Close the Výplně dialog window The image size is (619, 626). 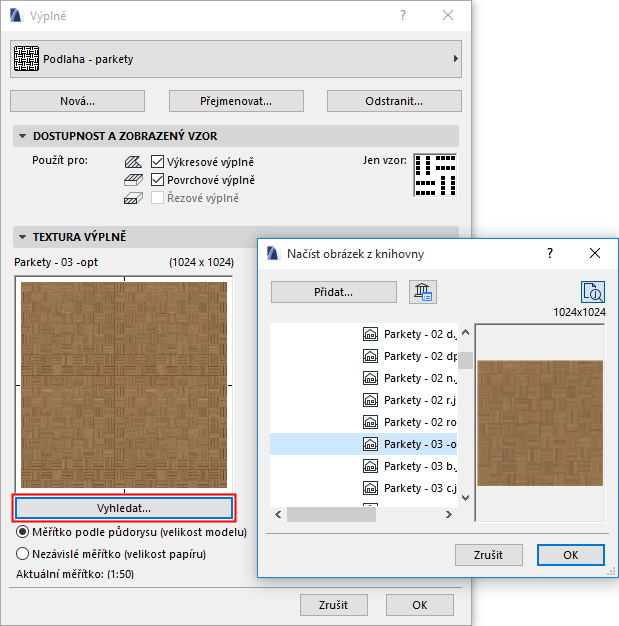point(448,16)
